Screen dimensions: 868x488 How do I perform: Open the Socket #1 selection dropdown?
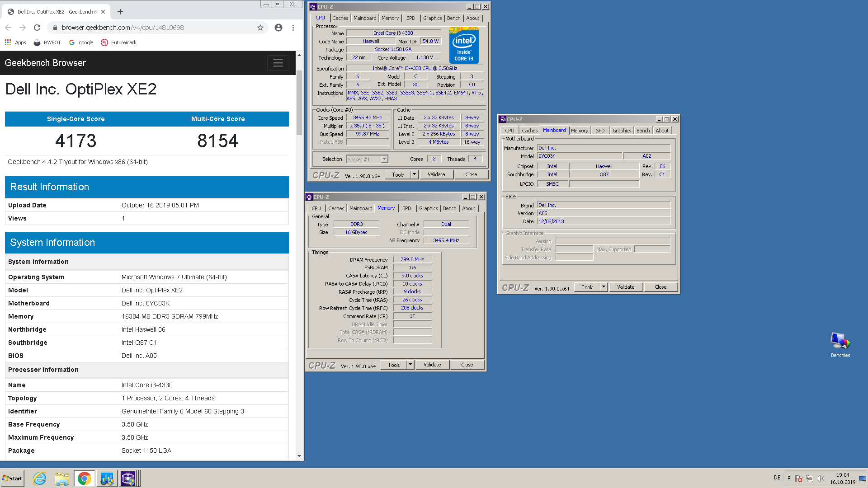tap(384, 159)
